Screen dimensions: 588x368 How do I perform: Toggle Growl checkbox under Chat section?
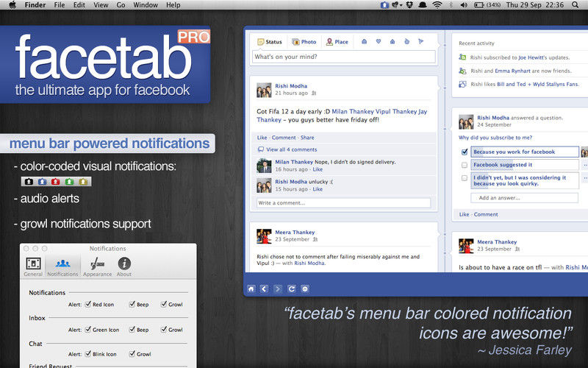(x=132, y=354)
